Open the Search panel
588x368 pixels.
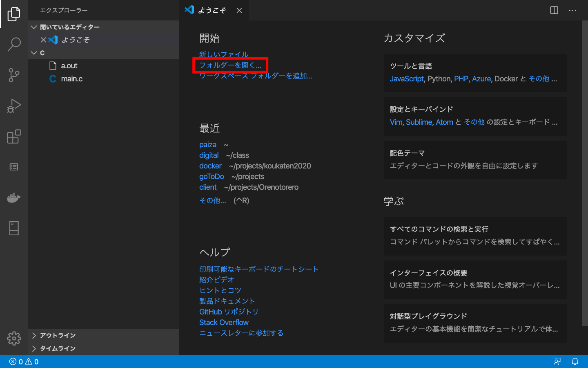[14, 44]
